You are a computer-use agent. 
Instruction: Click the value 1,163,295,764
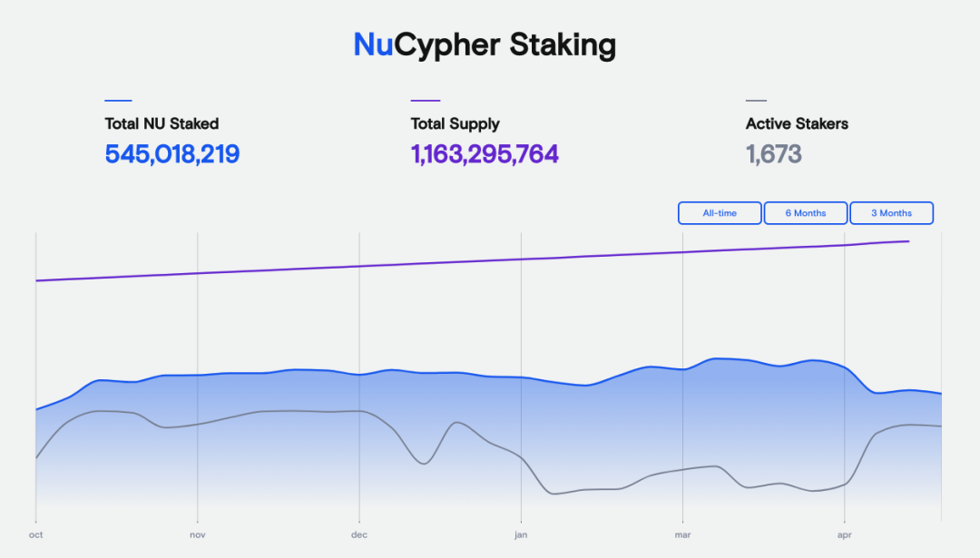tap(485, 154)
